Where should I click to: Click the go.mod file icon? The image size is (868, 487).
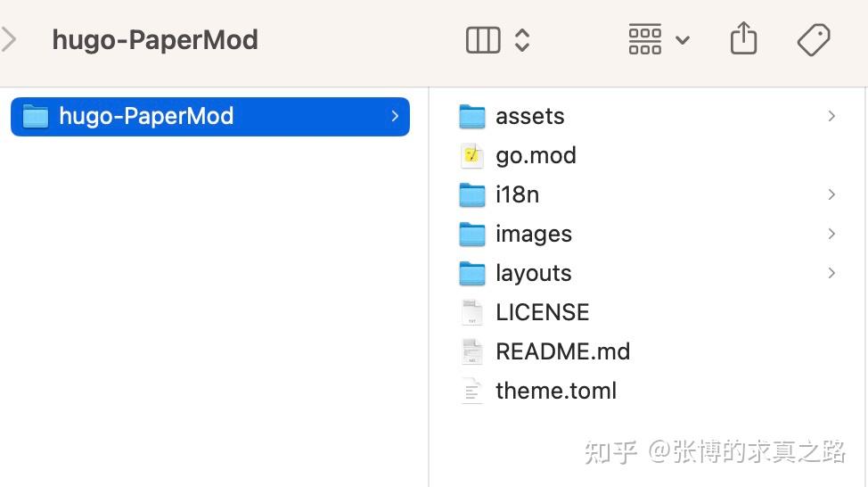pyautogui.click(x=472, y=155)
